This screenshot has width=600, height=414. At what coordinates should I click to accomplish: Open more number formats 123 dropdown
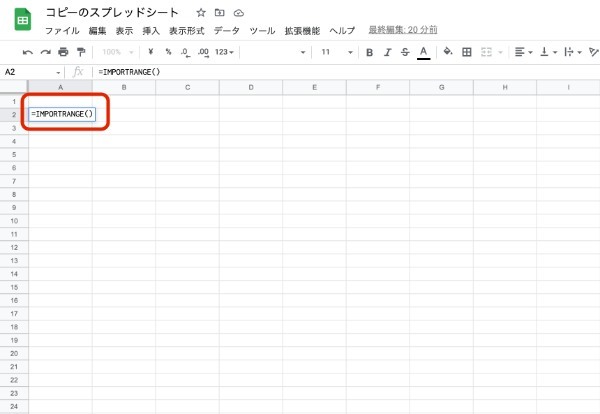(224, 52)
